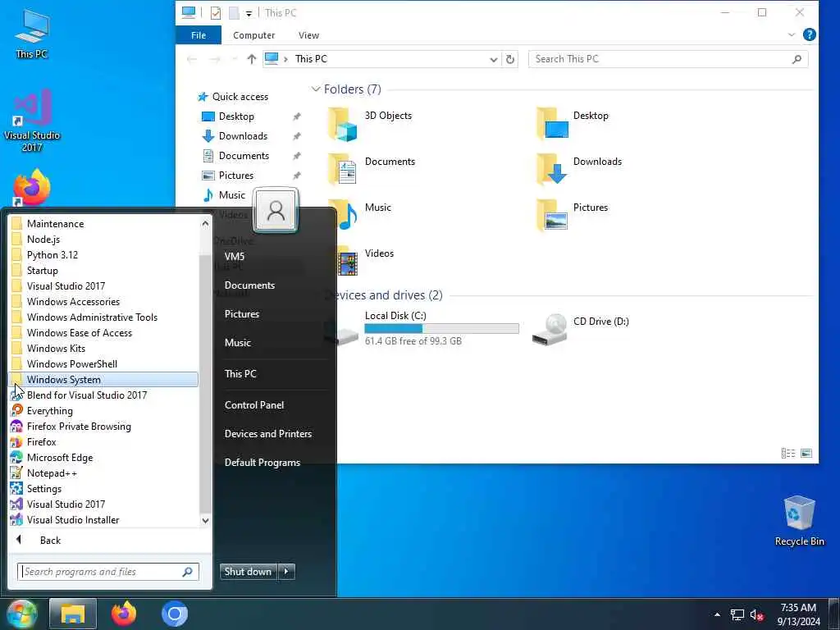Click the programs list scrollbar up arrow
This screenshot has height=630, width=840.
(205, 223)
